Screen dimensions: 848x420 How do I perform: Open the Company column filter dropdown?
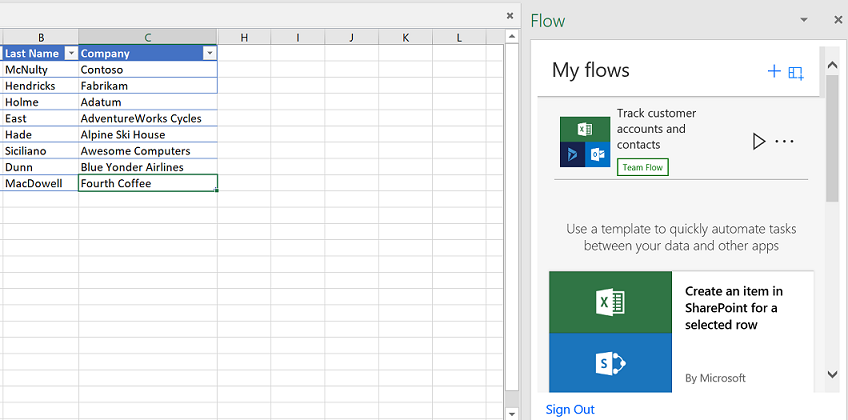(209, 53)
